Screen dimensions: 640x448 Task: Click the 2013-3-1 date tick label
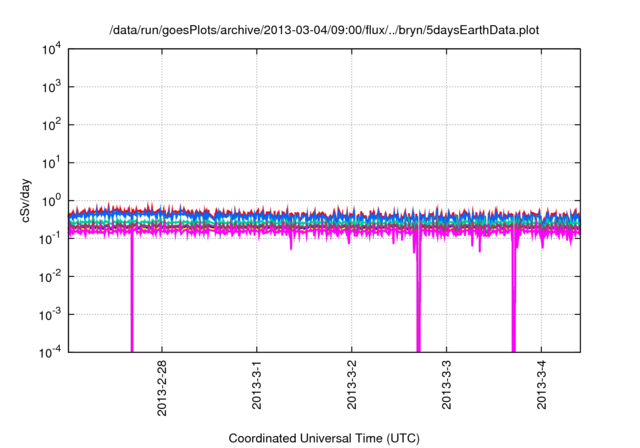(x=257, y=384)
